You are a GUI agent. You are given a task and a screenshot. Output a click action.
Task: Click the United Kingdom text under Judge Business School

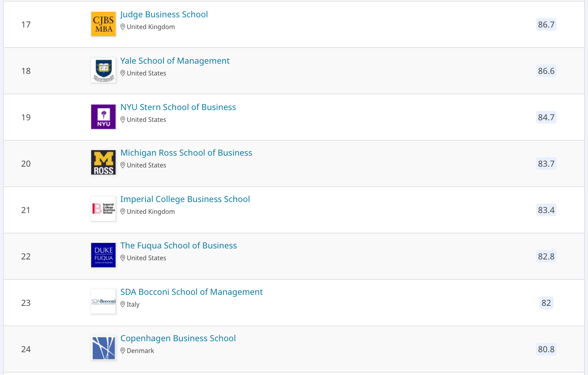[151, 27]
